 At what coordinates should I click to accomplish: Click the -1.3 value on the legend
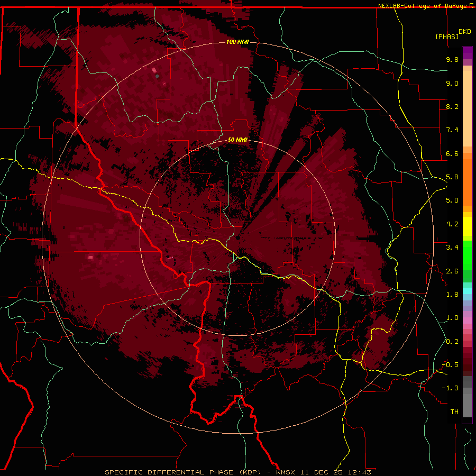(450, 388)
